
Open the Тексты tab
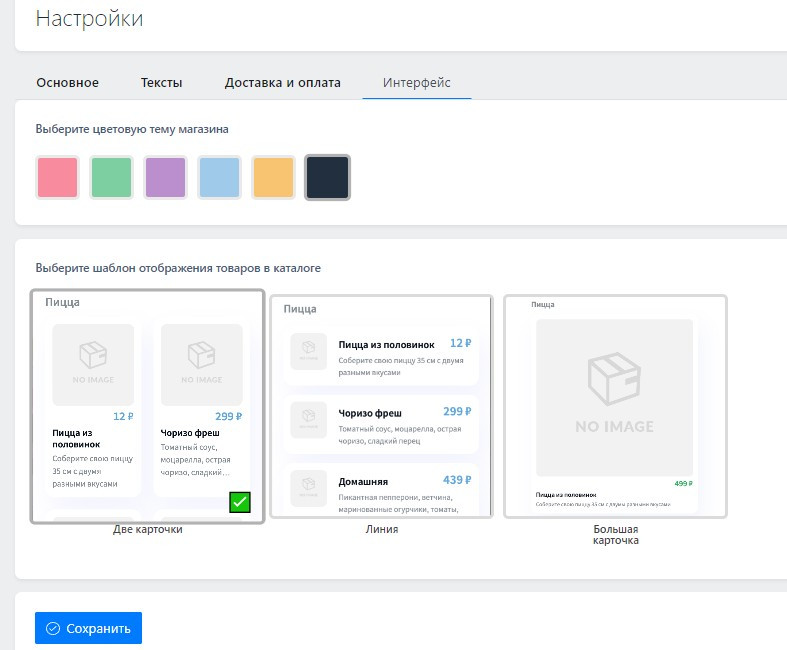[x=161, y=82]
